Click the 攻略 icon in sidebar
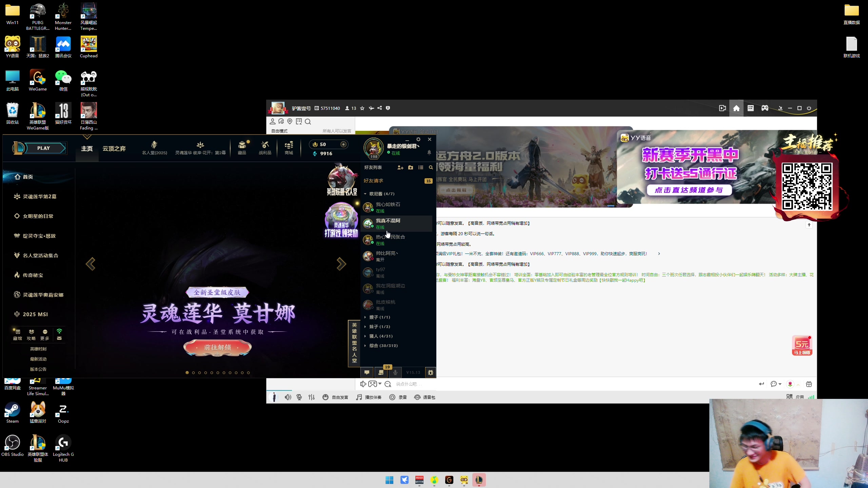 [x=31, y=334]
